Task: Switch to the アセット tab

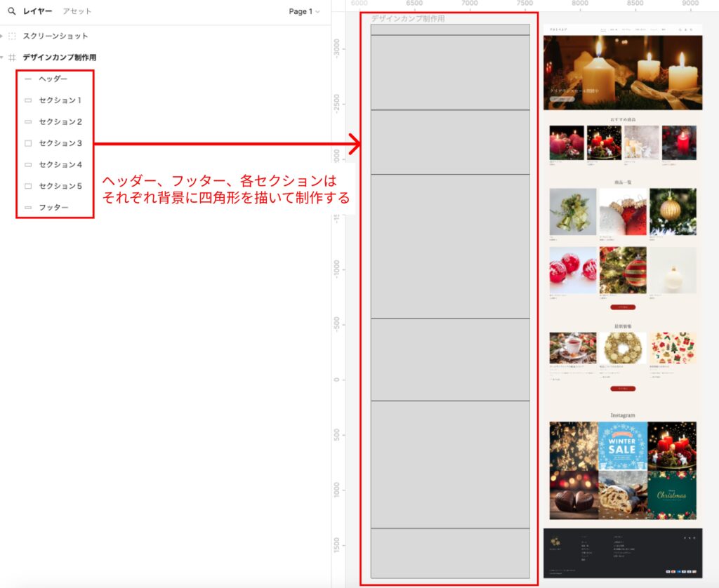Action: 77,11
